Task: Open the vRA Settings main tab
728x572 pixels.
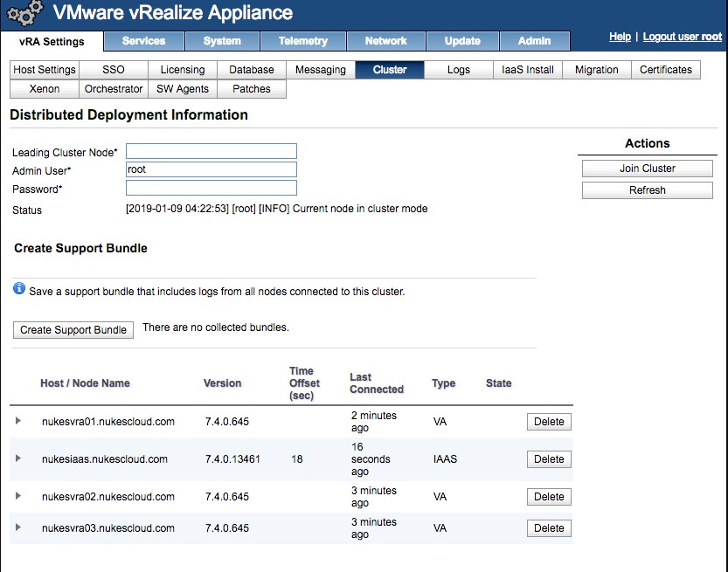Action: (x=52, y=42)
